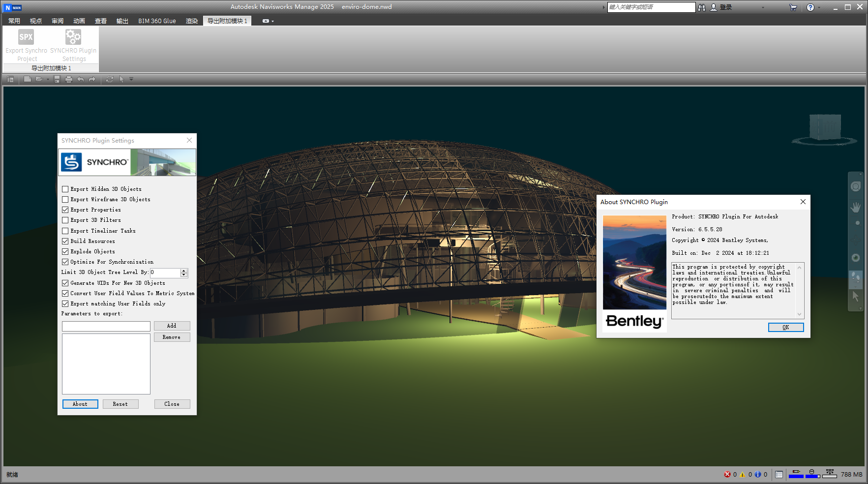Expand the search field arrow before keyword box
Image resolution: width=868 pixels, height=484 pixels.
pyautogui.click(x=604, y=7)
